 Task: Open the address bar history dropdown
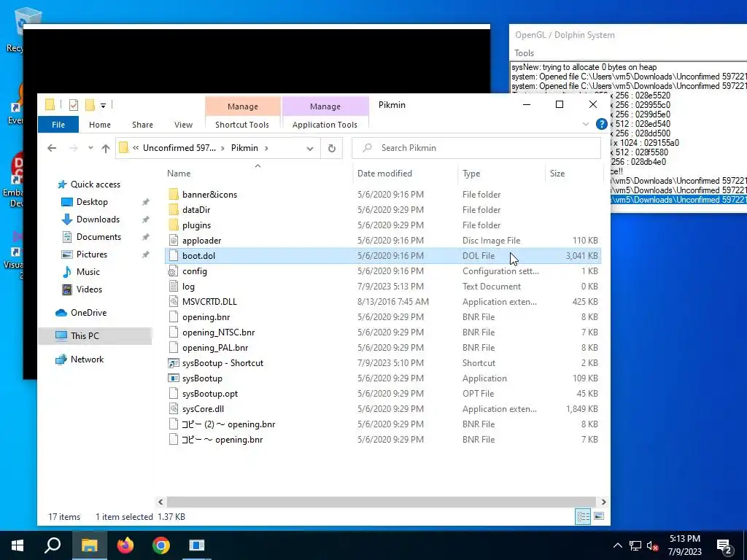(309, 148)
